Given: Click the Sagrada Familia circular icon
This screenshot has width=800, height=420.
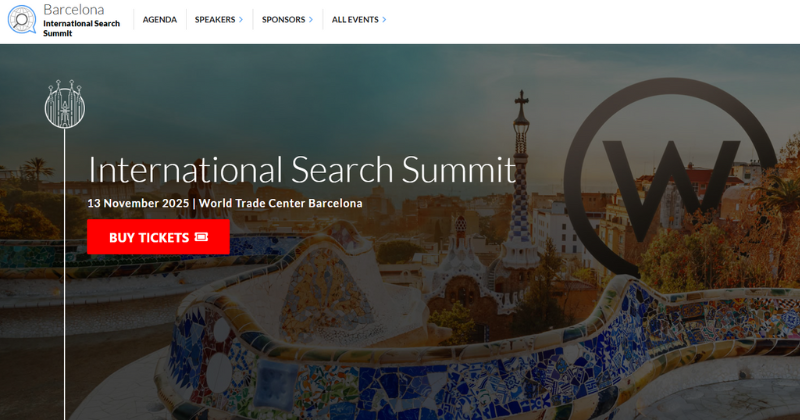Looking at the screenshot, I should (65, 104).
